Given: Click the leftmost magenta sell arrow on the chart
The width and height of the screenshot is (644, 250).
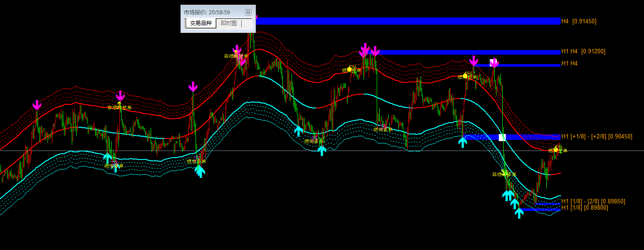Looking at the screenshot, I should point(37,105).
